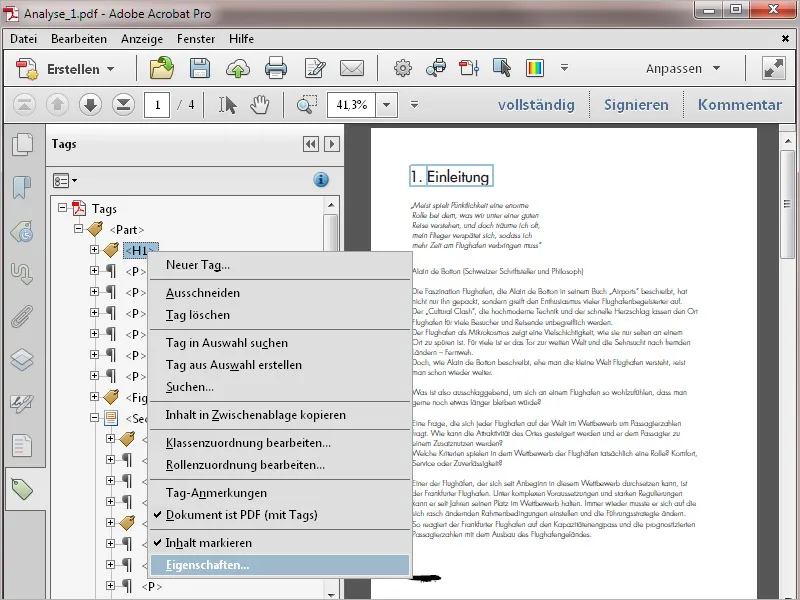Jump to last page arrow button
This screenshot has width=800, height=600.
123,105
